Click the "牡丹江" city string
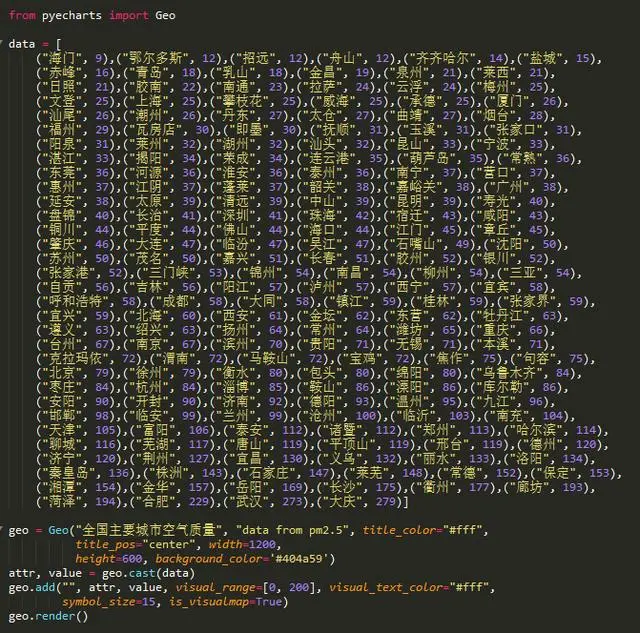 [503, 315]
